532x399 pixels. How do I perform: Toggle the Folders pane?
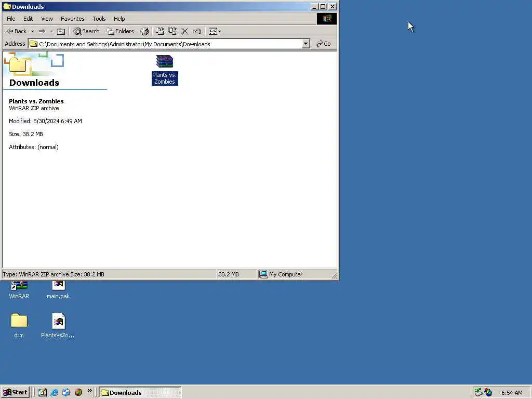point(120,31)
